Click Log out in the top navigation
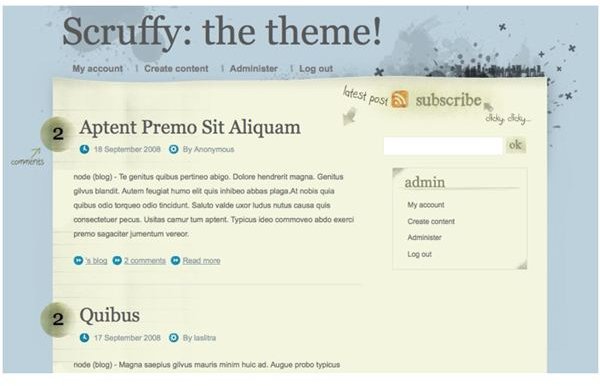600x386 pixels. [316, 68]
